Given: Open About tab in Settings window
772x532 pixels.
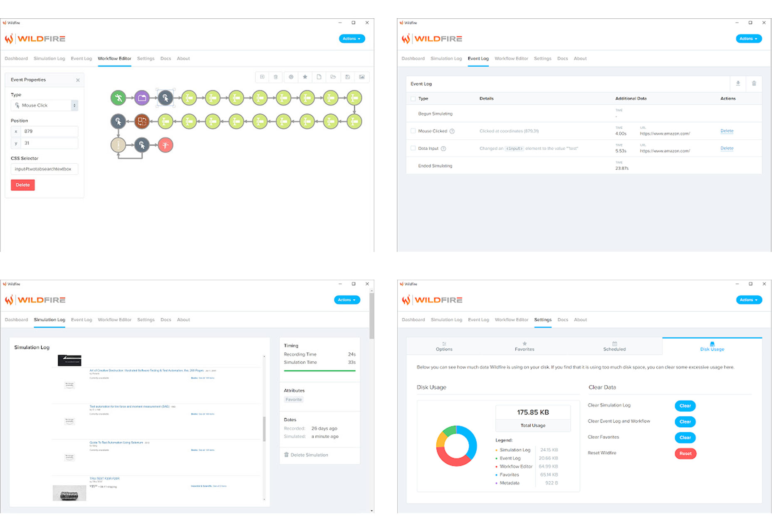Looking at the screenshot, I should (580, 320).
